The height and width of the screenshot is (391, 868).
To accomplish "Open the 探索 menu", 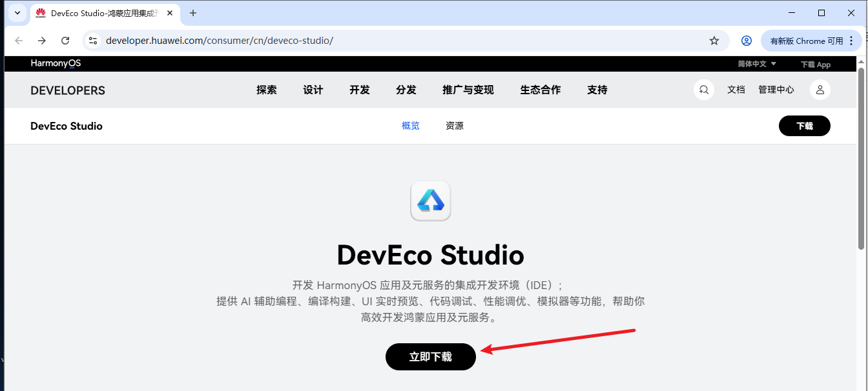I will (267, 90).
